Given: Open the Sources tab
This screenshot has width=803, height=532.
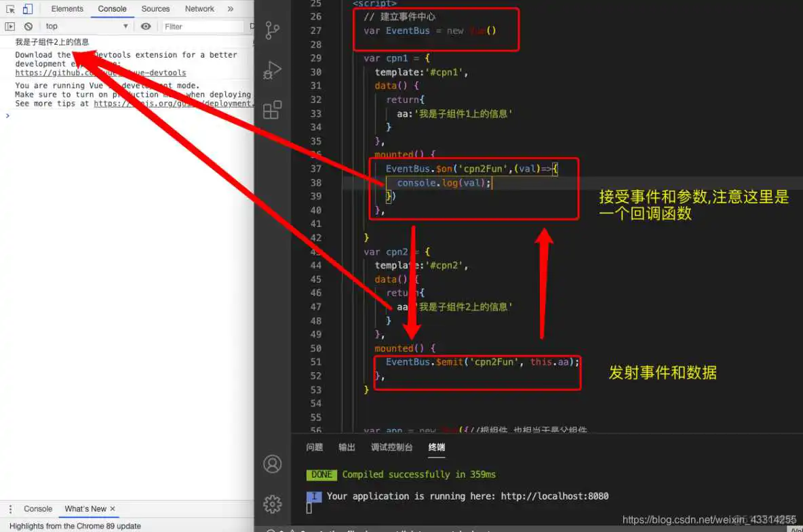Looking at the screenshot, I should click(156, 9).
